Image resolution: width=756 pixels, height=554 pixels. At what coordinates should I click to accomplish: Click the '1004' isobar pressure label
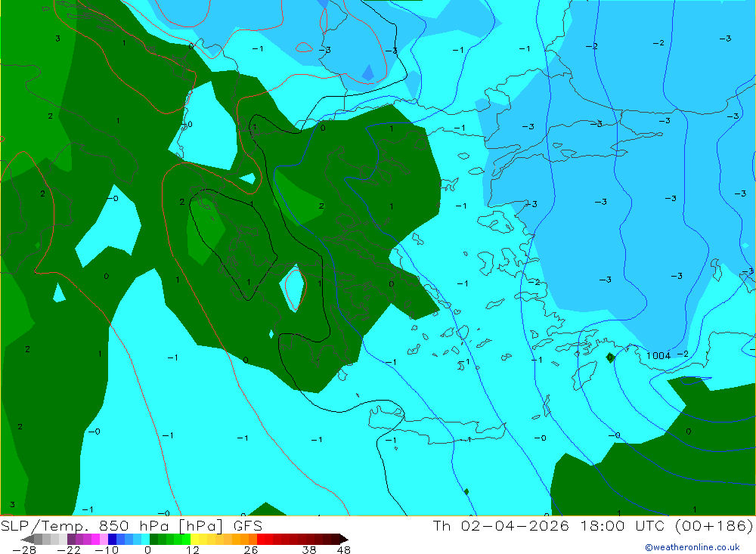tap(658, 356)
